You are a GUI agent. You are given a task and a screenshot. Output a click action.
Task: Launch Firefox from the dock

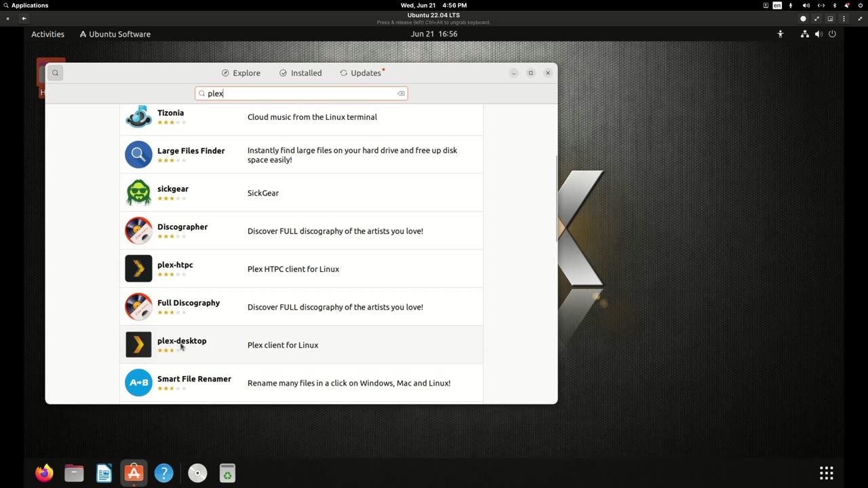coord(44,472)
